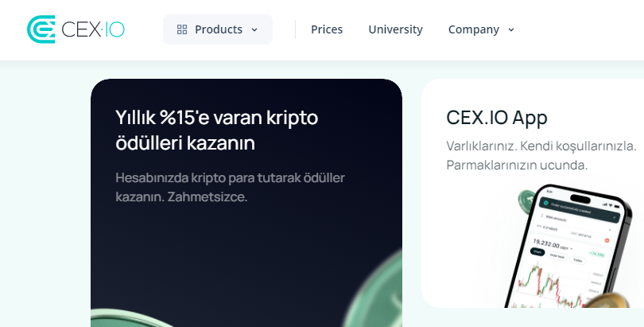Open the Prices page
Screen dimensions: 644x327
327,29
